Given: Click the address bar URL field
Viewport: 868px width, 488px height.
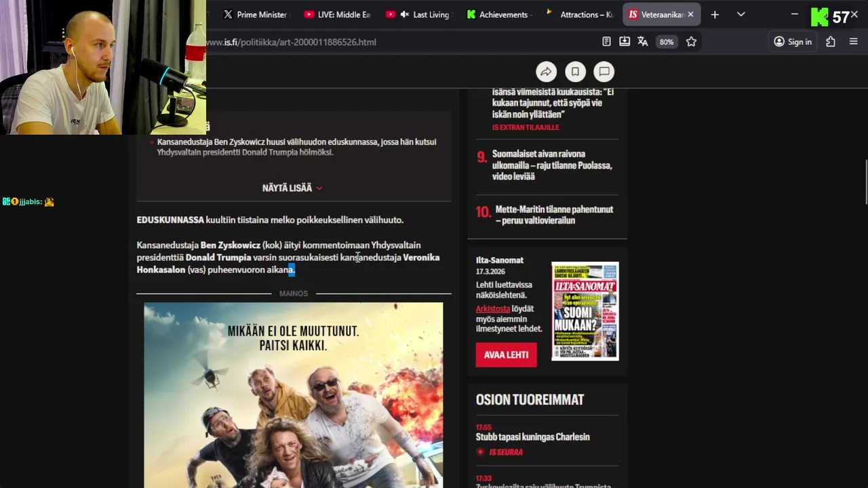Looking at the screenshot, I should (x=400, y=42).
